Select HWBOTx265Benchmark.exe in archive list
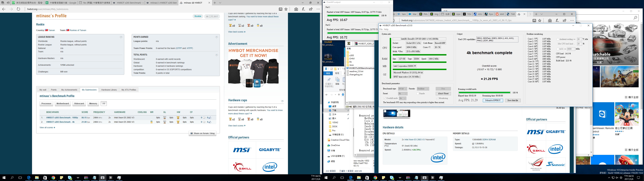 [x=361, y=68]
